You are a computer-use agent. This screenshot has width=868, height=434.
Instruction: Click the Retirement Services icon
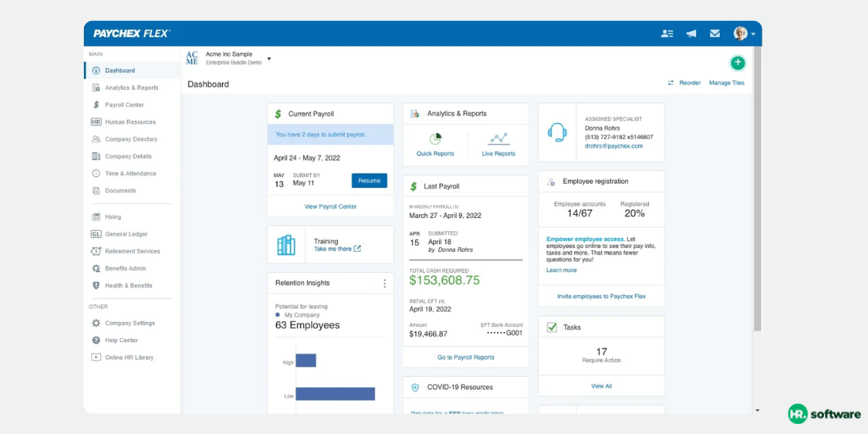coord(96,251)
